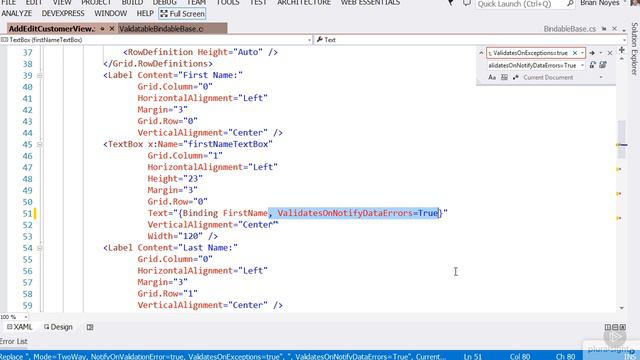Switch to the XAML pane
Screen dimensions: 640x360
click(x=19, y=327)
